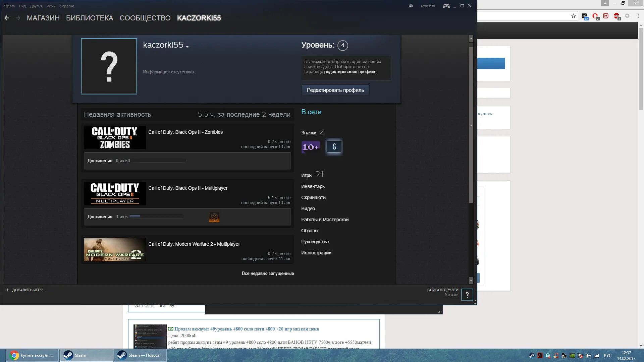Image resolution: width=644 pixels, height=362 pixels.
Task: Go to МАГАЗИН tab
Action: point(43,18)
